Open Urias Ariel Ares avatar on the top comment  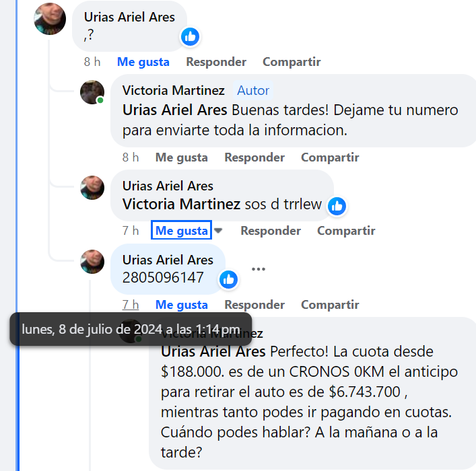tap(50, 19)
